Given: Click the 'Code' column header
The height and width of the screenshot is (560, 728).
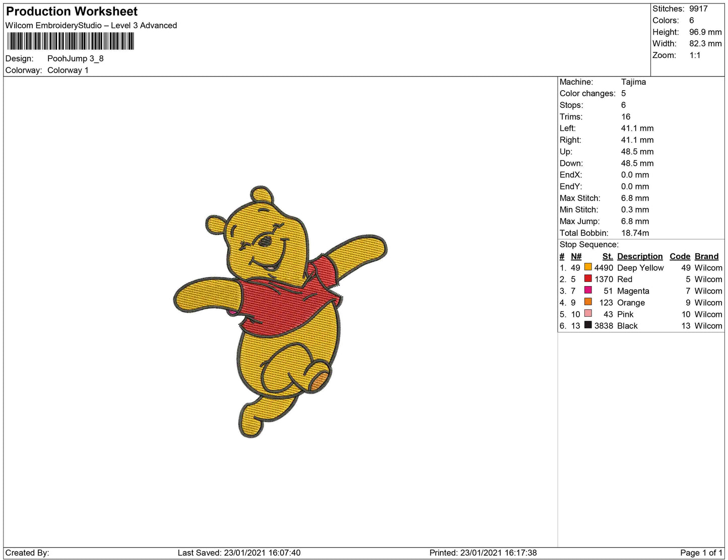Looking at the screenshot, I should coord(680,256).
